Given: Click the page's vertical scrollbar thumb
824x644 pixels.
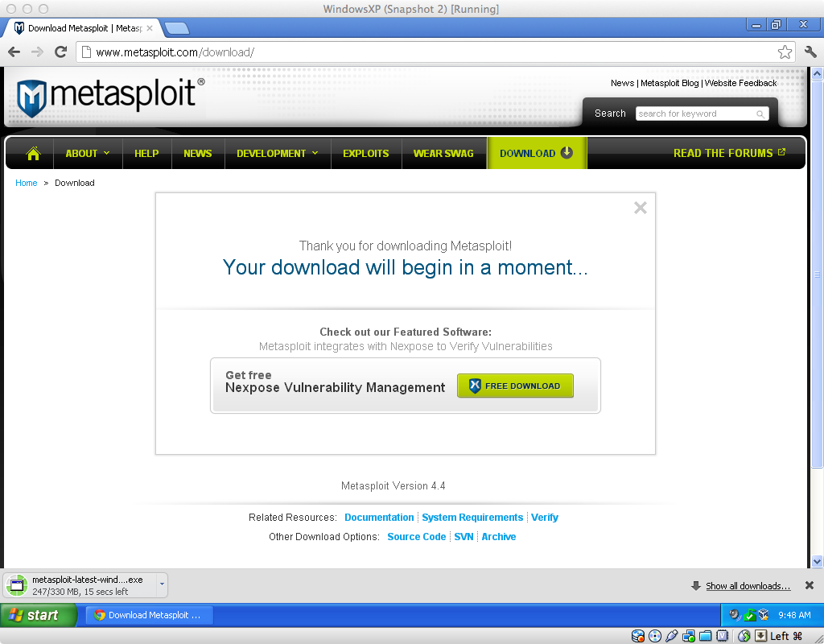Looking at the screenshot, I should coord(817,274).
